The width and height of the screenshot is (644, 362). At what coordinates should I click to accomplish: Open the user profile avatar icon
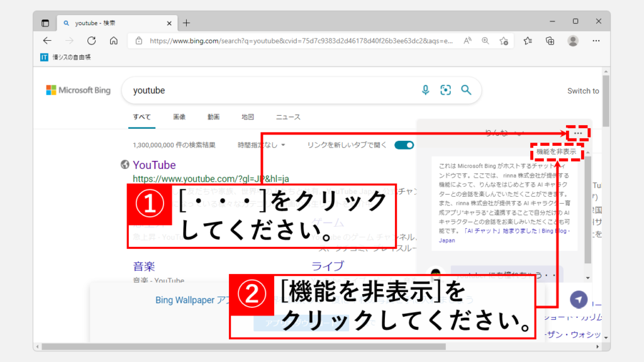click(572, 41)
